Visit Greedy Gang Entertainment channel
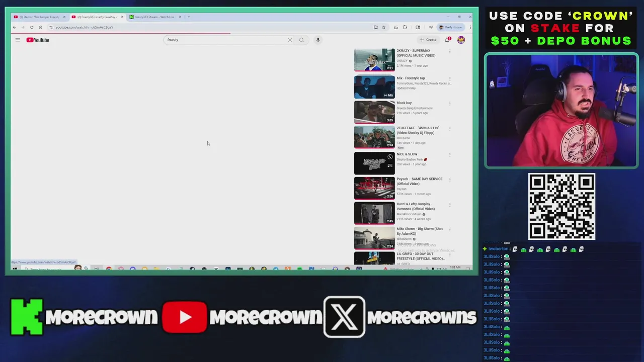 click(x=415, y=108)
